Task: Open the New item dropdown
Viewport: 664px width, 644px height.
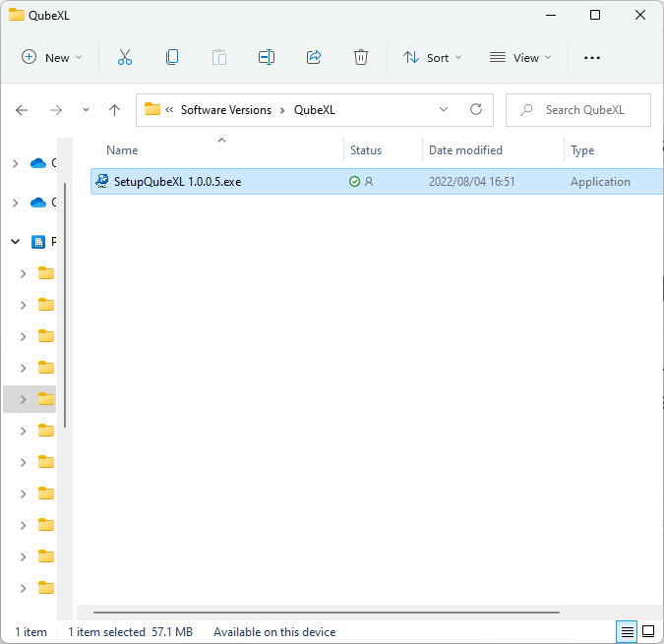Action: pos(52,58)
